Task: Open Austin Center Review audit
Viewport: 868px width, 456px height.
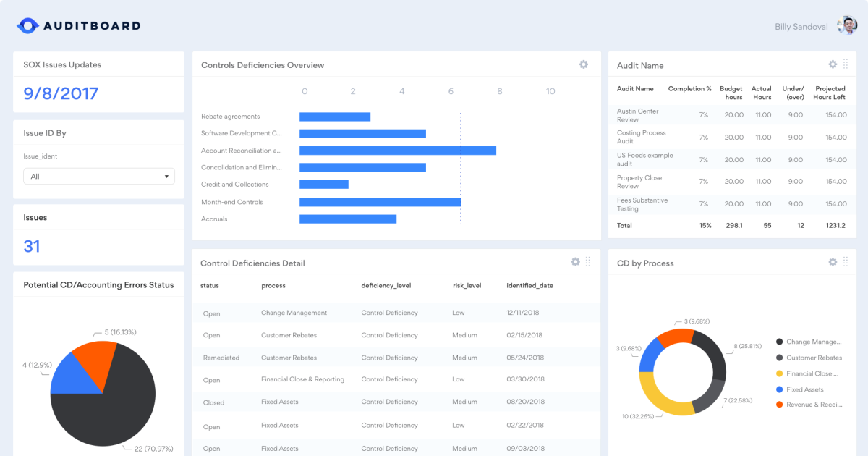Action: [637, 115]
